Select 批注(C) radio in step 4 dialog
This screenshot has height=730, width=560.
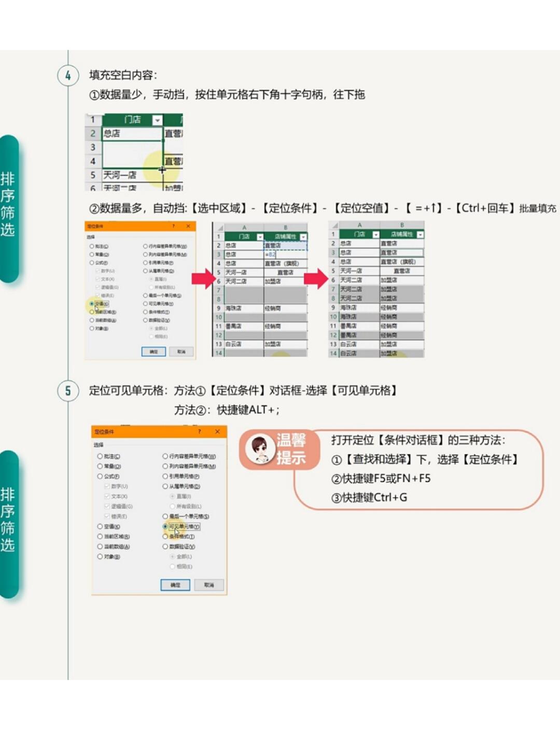92,246
